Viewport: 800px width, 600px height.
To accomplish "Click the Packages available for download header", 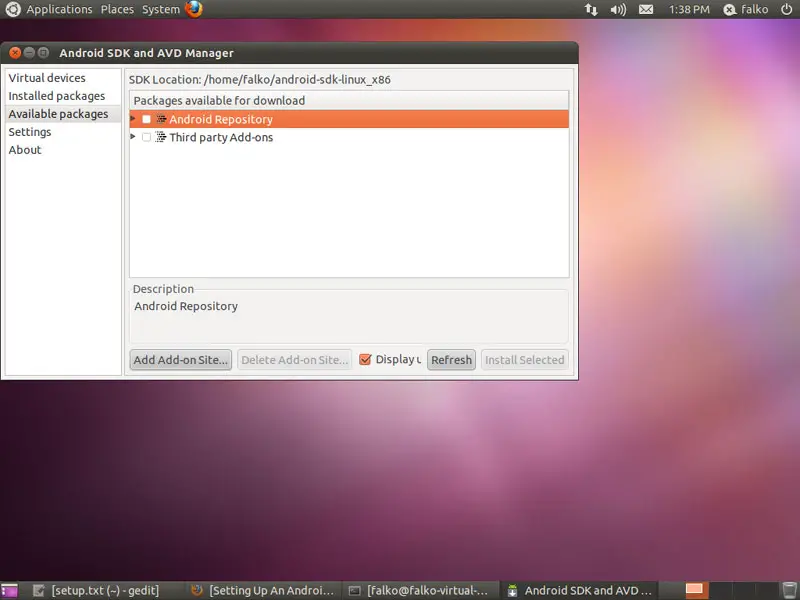I will click(349, 101).
